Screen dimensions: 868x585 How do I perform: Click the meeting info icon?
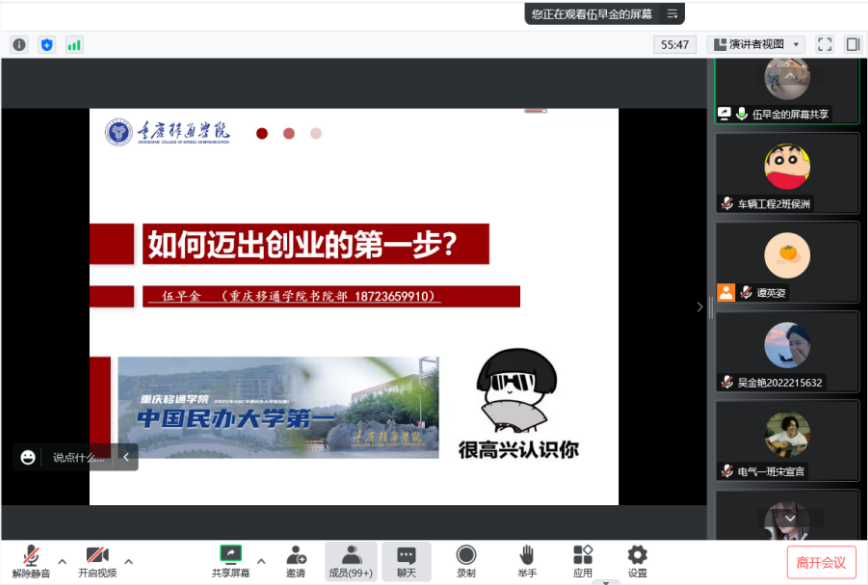click(19, 44)
